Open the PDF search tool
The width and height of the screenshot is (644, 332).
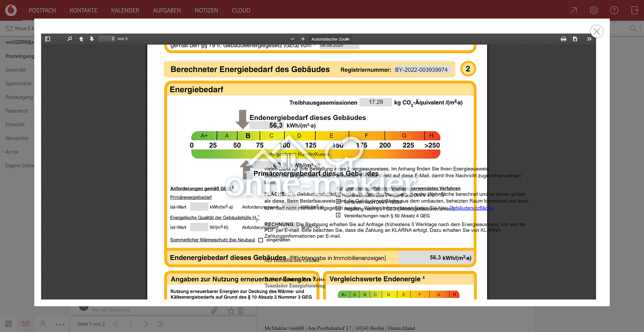pyautogui.click(x=69, y=39)
